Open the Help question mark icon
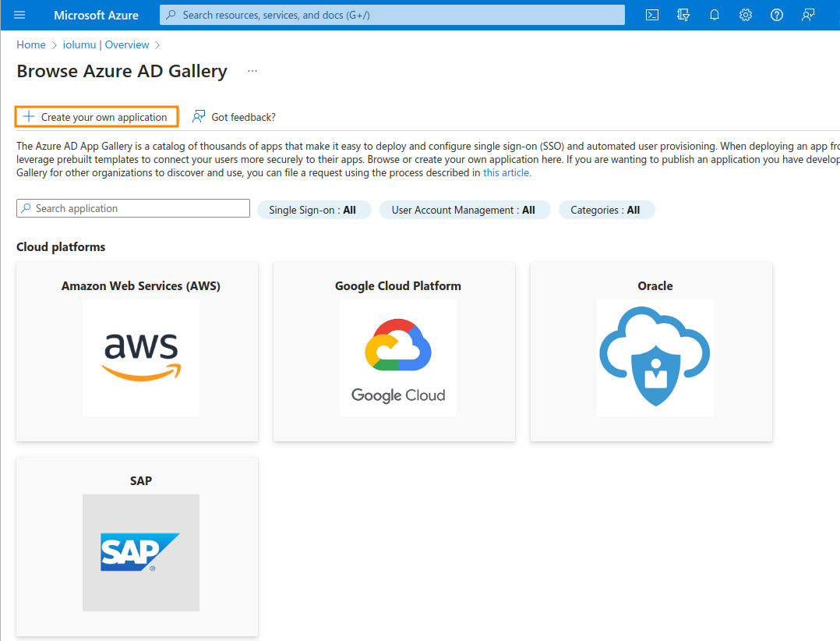840x641 pixels. [x=777, y=15]
